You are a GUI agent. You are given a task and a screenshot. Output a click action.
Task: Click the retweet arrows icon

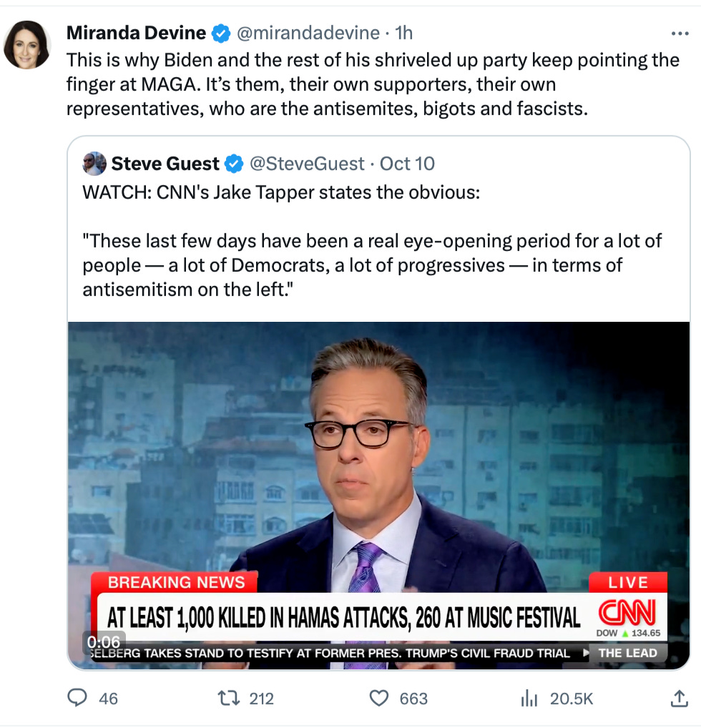(228, 698)
